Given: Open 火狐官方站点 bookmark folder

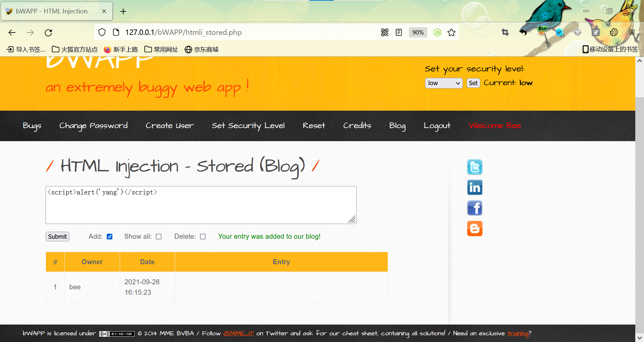Looking at the screenshot, I should [x=74, y=50].
